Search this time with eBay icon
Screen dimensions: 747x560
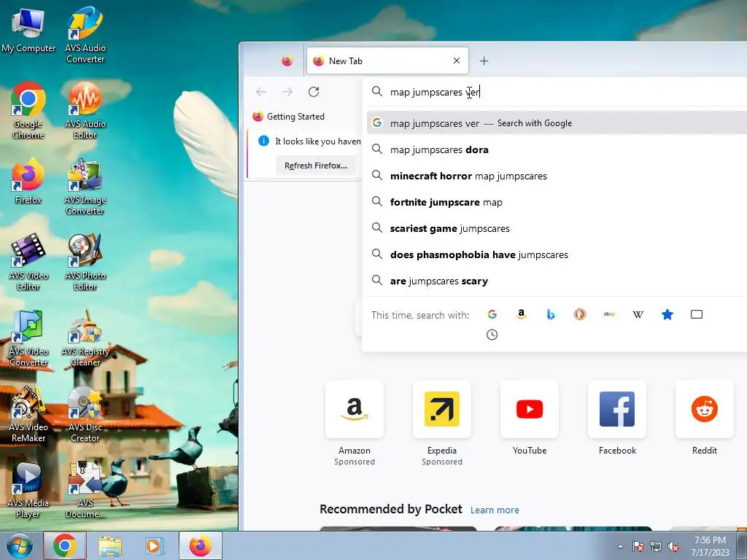(x=609, y=314)
